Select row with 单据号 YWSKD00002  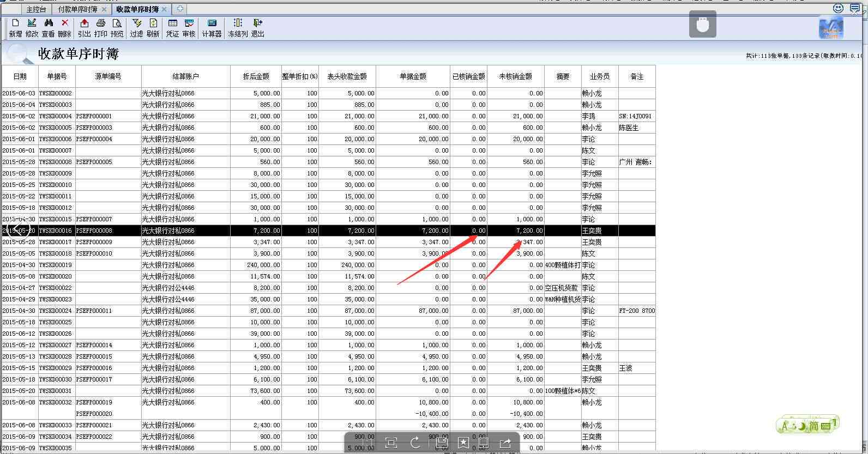point(328,93)
